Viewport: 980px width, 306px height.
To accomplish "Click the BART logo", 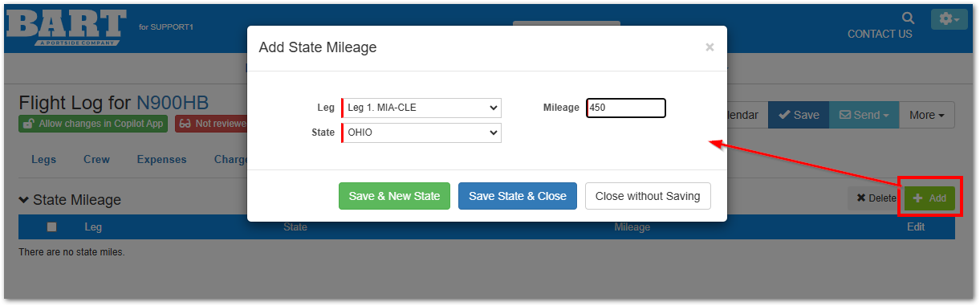I will pyautogui.click(x=67, y=27).
